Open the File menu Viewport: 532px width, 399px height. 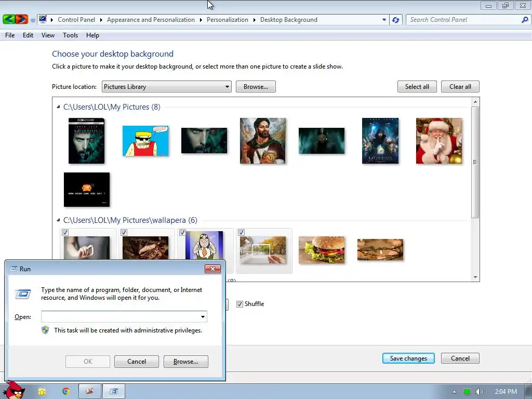pos(10,35)
